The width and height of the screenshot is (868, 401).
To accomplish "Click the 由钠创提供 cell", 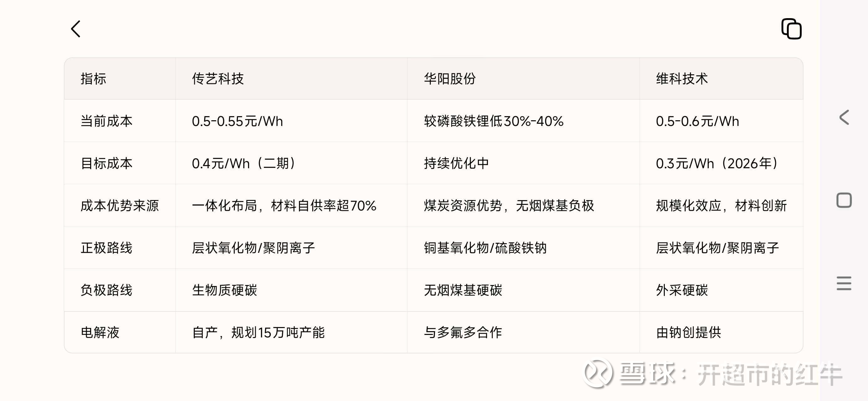I will point(688,332).
